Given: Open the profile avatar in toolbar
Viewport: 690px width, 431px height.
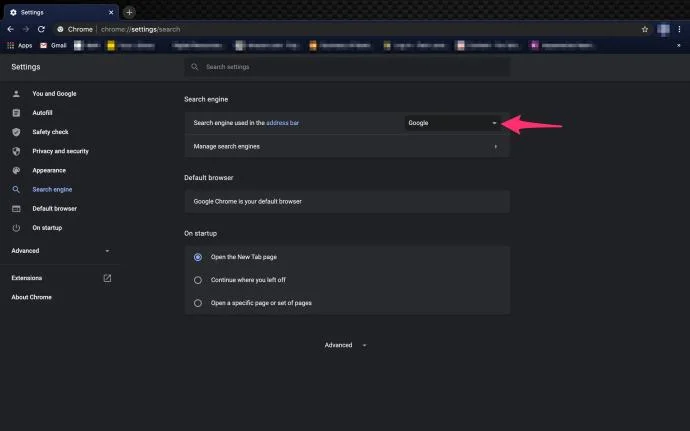Looking at the screenshot, I should click(663, 29).
